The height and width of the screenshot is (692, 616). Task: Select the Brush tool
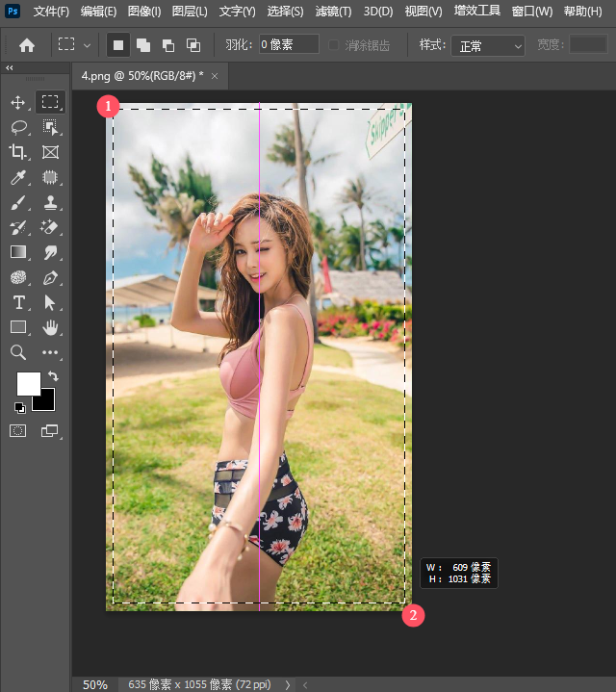[18, 202]
